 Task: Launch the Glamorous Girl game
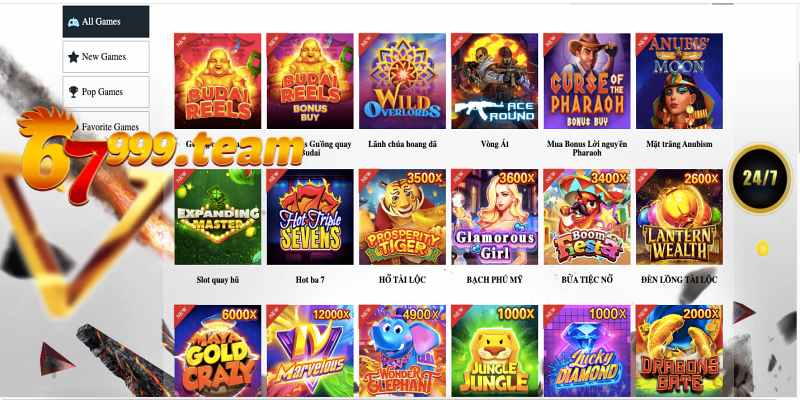[494, 217]
